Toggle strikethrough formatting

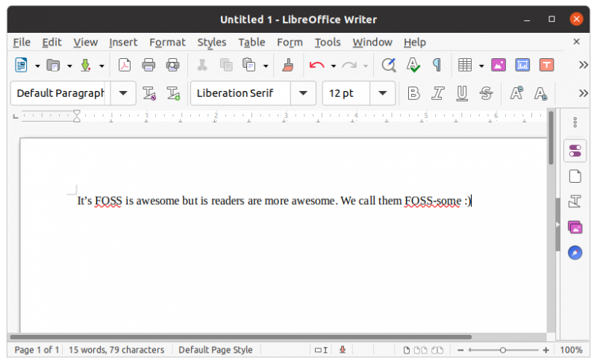point(486,93)
